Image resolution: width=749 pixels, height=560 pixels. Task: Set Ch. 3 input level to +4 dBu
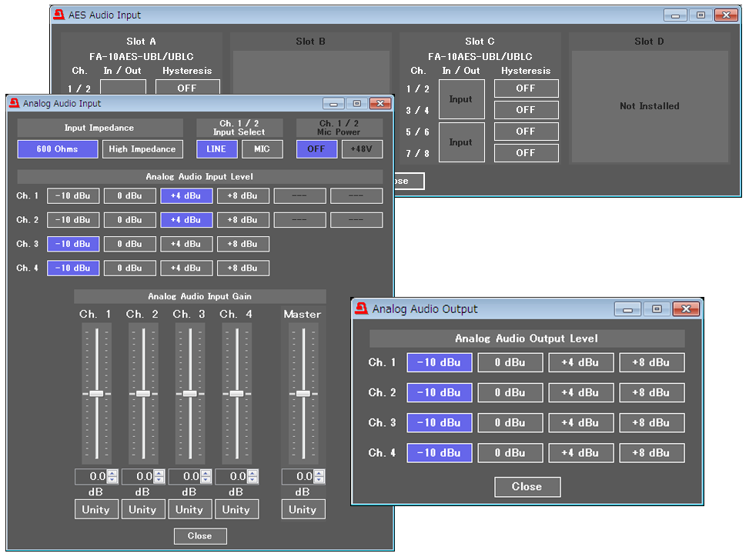(x=186, y=244)
